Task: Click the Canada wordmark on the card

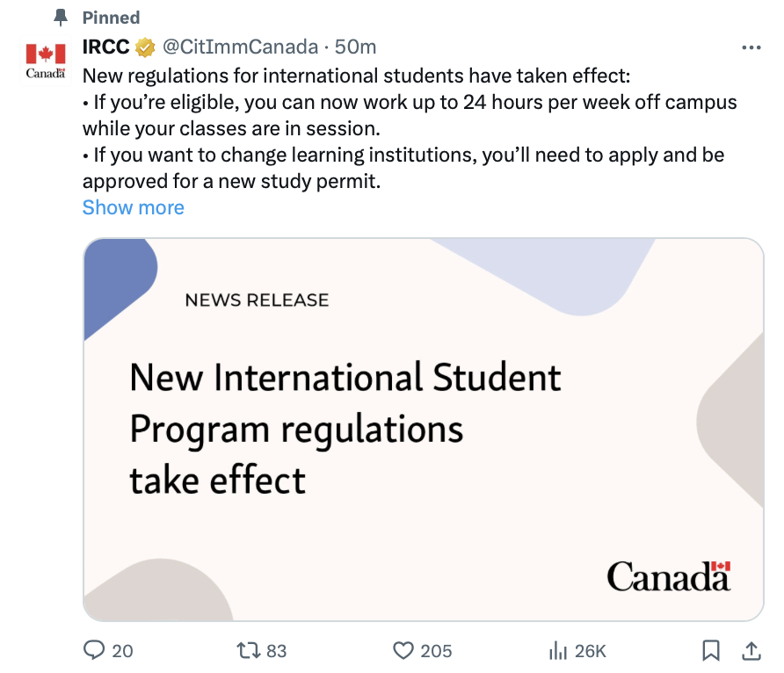Action: pos(668,575)
